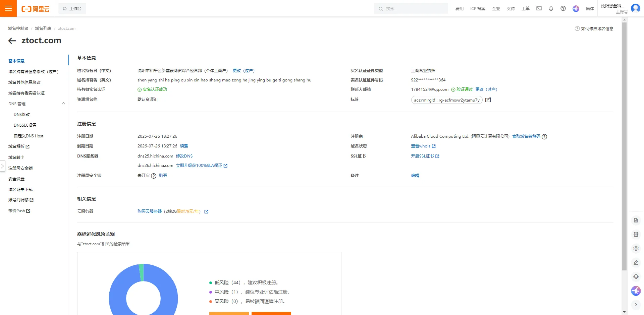Click 编辑 to edit the remark

pos(415,176)
